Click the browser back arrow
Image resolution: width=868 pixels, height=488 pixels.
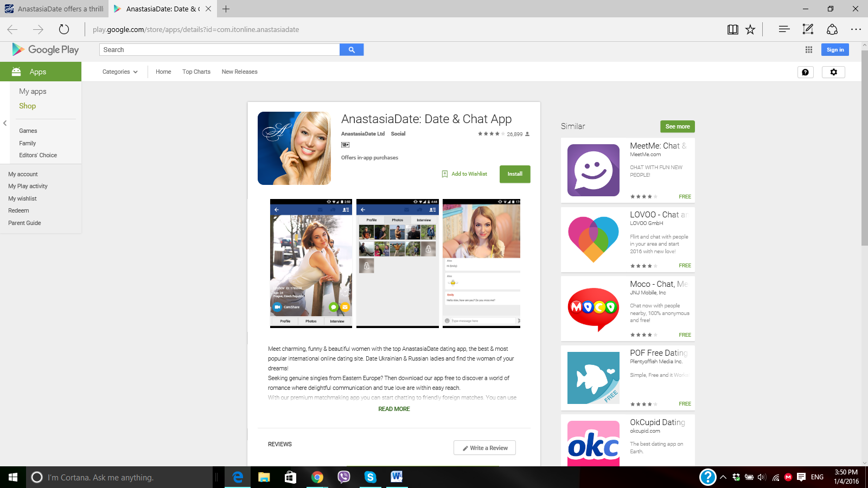(12, 29)
